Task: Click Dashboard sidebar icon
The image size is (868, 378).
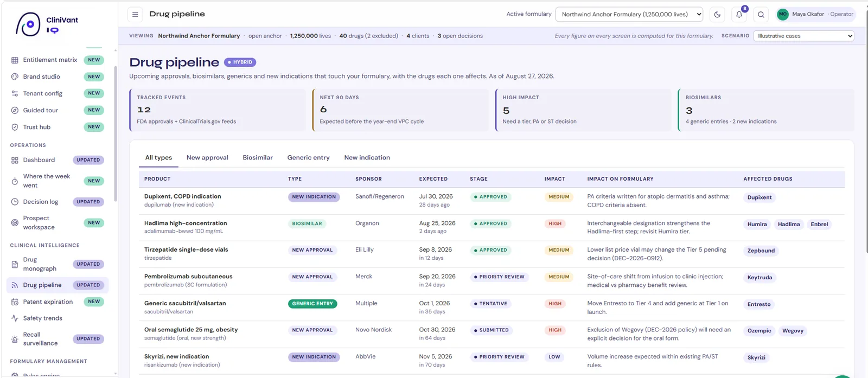Action: coord(15,160)
